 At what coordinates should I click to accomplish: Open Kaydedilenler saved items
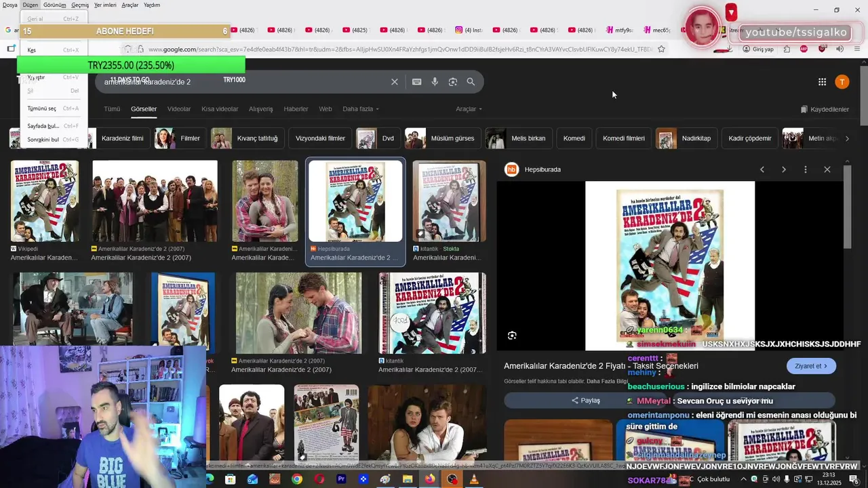pos(825,109)
